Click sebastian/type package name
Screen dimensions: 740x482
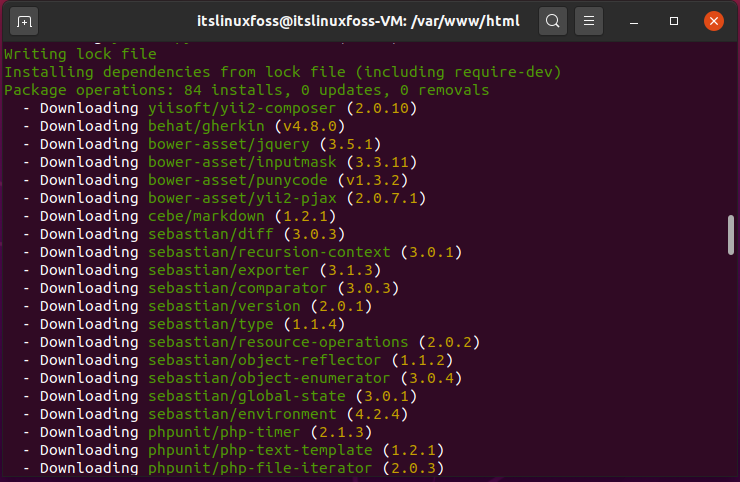pos(211,324)
